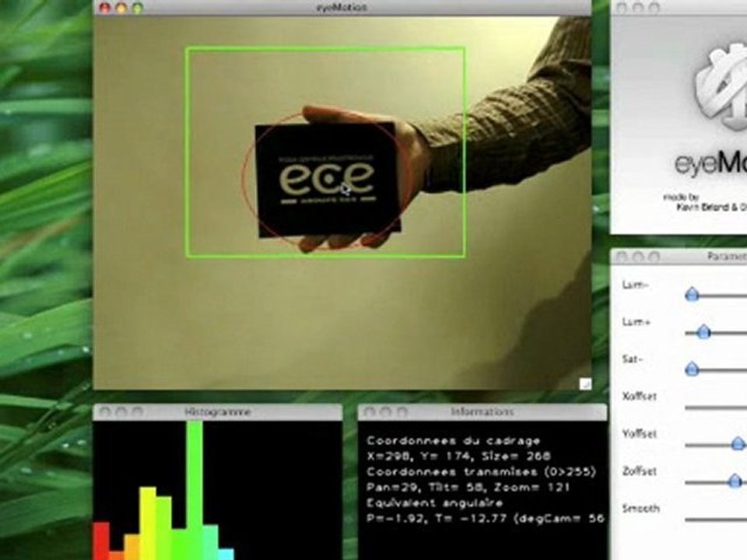Close the eyeMotion about window
Screen dimensions: 747x560
[622, 8]
